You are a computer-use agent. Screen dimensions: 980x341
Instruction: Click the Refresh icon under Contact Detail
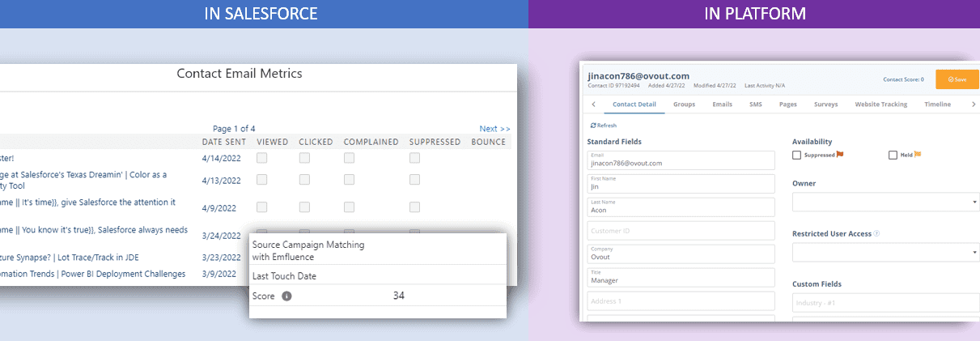click(594, 126)
